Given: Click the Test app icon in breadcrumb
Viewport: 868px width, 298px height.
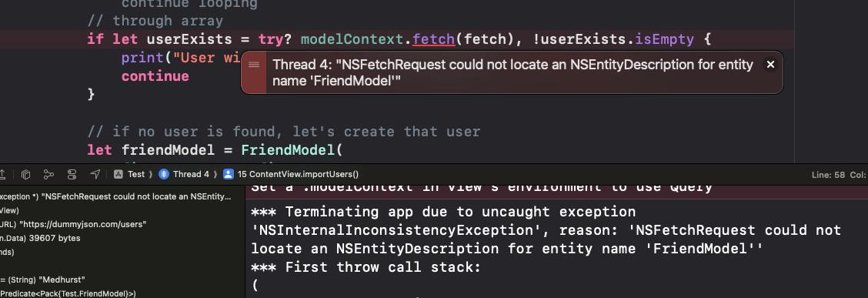Looking at the screenshot, I should tap(118, 175).
